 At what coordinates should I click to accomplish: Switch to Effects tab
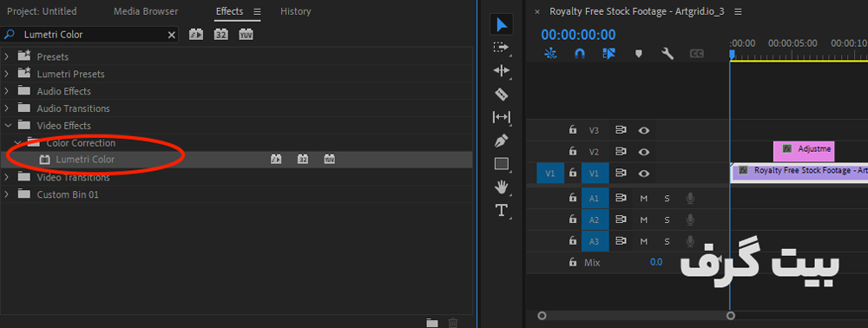pos(229,11)
